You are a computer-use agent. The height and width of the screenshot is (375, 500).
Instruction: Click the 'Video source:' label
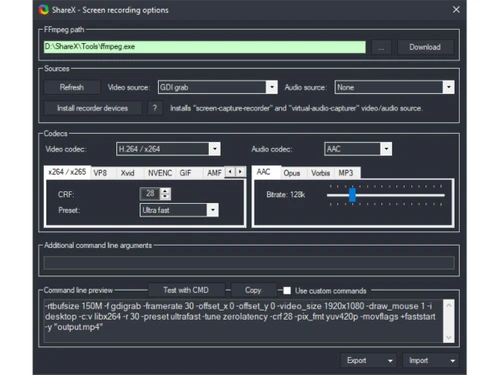click(129, 88)
